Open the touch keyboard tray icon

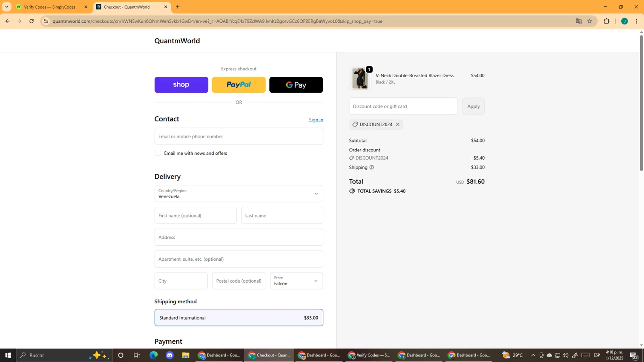[x=586, y=355]
